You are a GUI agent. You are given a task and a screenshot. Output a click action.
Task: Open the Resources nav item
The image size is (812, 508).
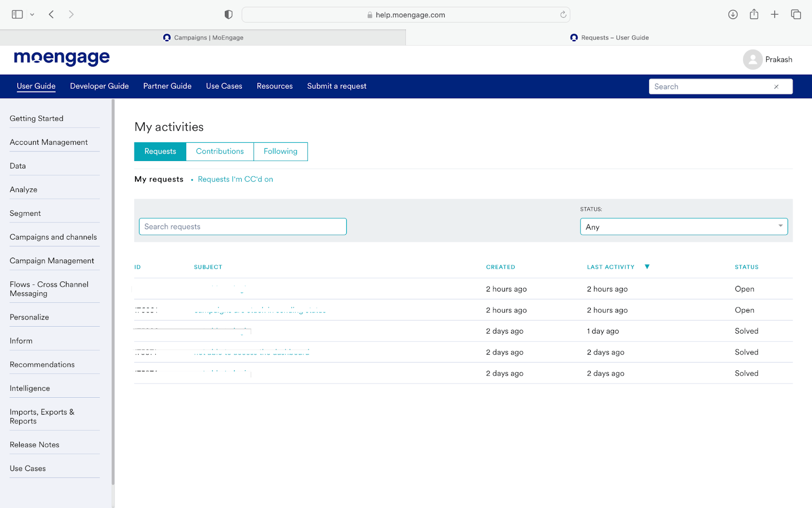pyautogui.click(x=275, y=86)
